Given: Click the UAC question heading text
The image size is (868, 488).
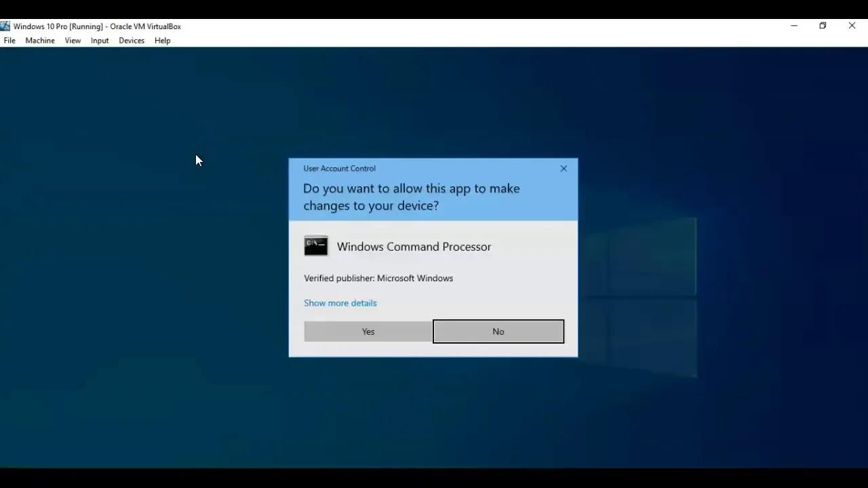Looking at the screenshot, I should 411,197.
